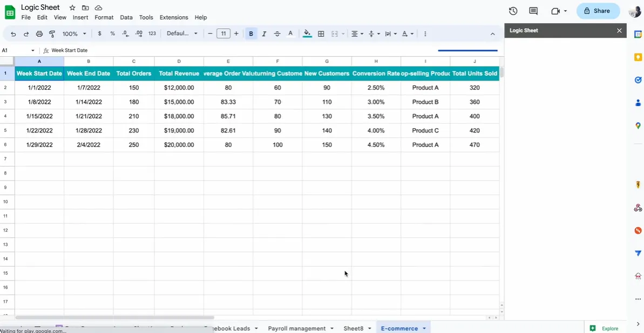Select the paint format roller tool

point(52,34)
